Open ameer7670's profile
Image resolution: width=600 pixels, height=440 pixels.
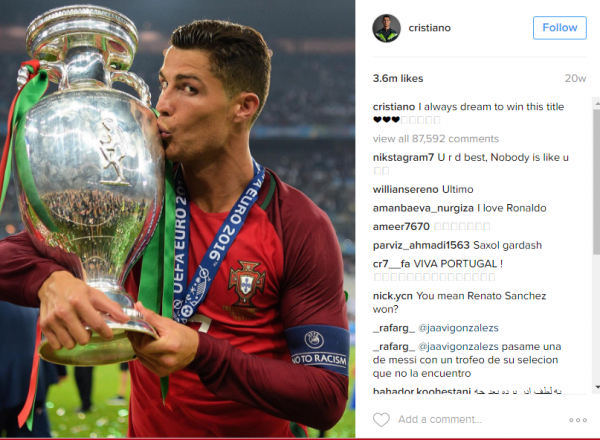click(401, 227)
